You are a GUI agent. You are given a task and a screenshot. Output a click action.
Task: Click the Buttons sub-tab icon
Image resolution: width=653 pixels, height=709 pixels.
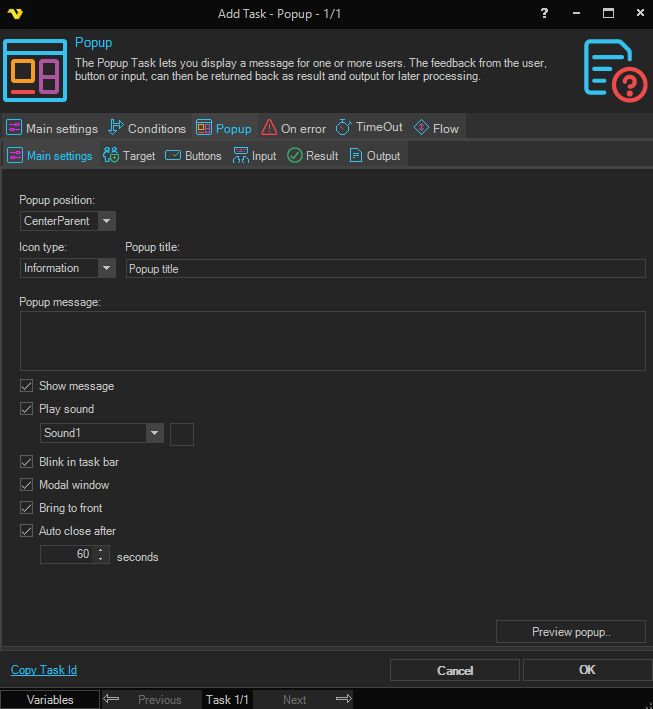tap(173, 156)
